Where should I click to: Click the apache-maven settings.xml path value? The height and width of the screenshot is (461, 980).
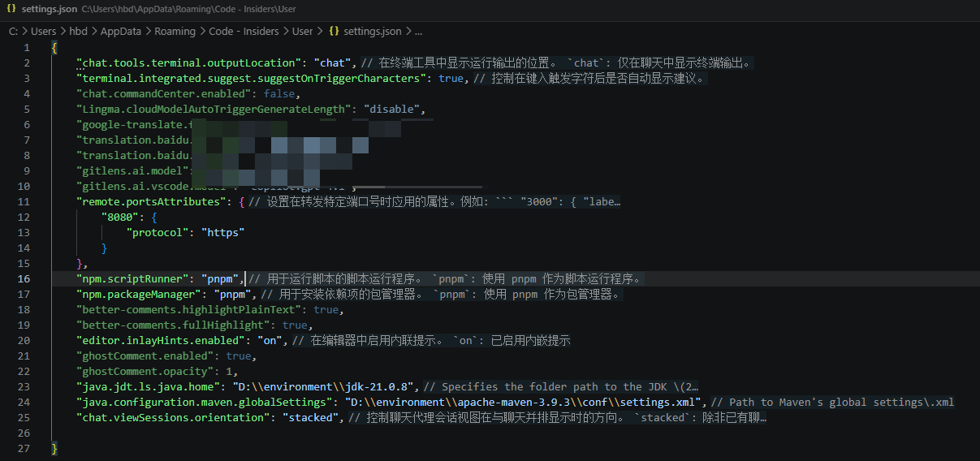point(525,402)
